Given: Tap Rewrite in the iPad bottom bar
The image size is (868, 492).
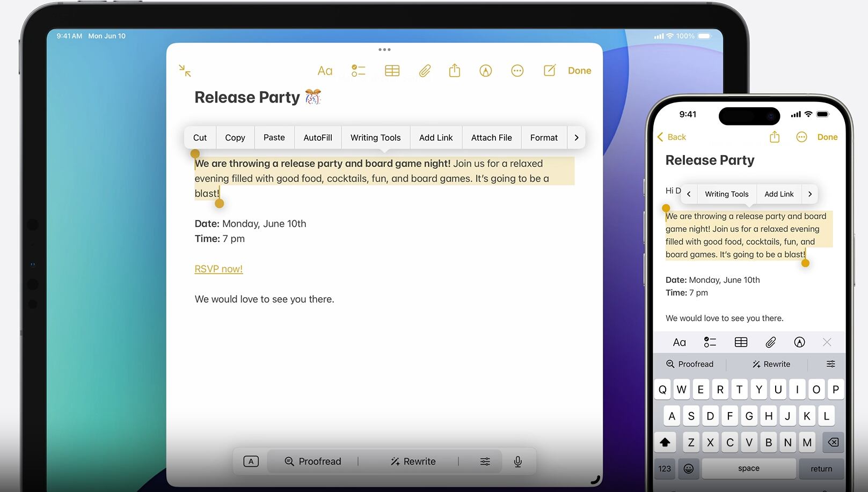Looking at the screenshot, I should coord(413,461).
